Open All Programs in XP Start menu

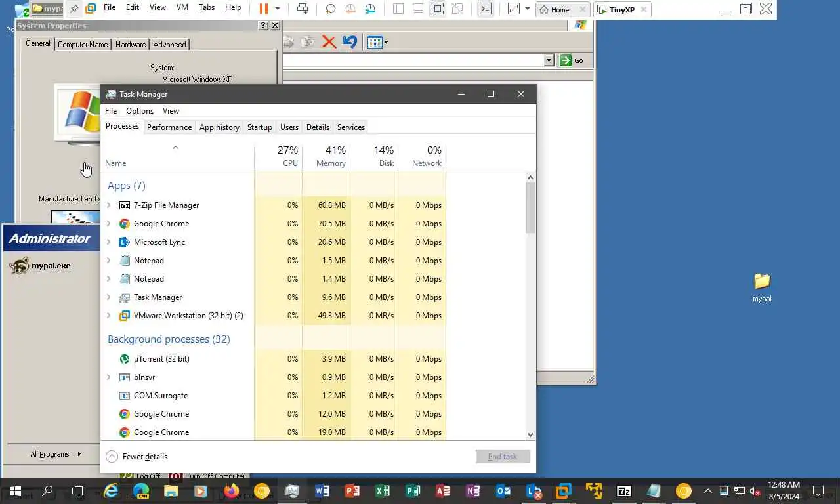tap(55, 454)
